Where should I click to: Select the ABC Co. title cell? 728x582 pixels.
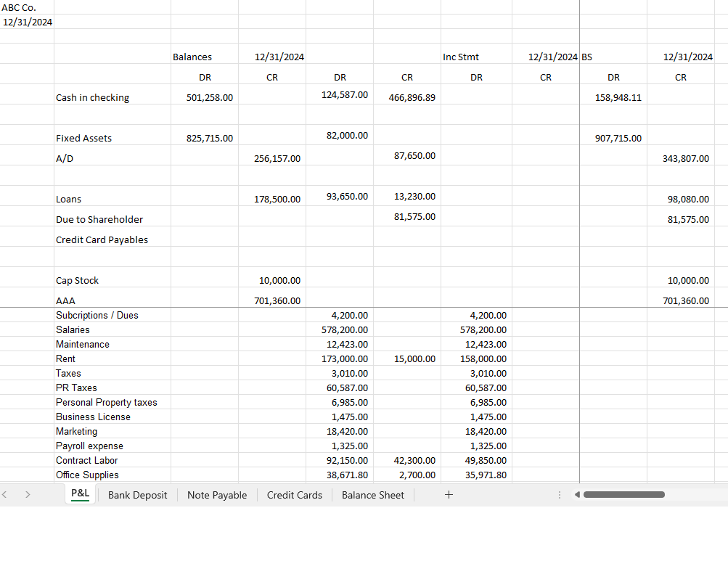click(x=19, y=7)
